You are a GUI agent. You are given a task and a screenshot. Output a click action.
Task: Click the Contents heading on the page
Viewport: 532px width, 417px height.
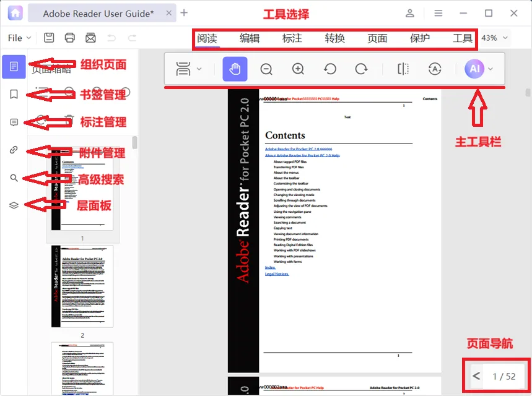point(285,135)
